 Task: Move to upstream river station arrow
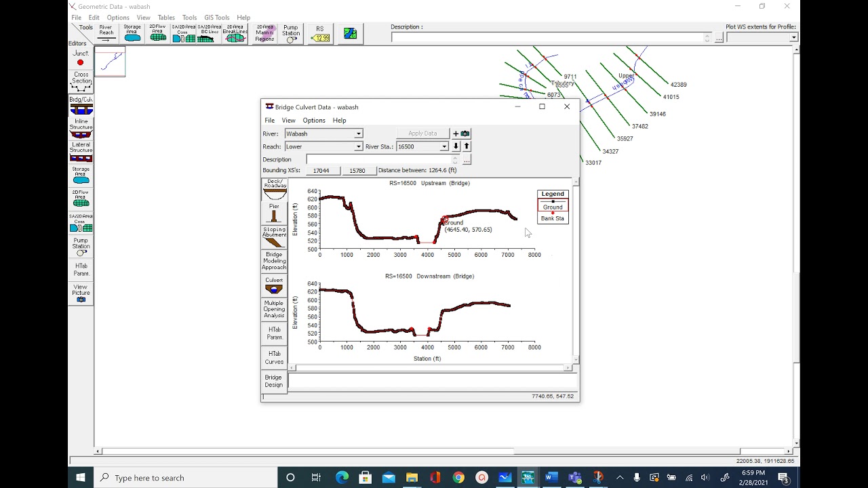pos(467,146)
